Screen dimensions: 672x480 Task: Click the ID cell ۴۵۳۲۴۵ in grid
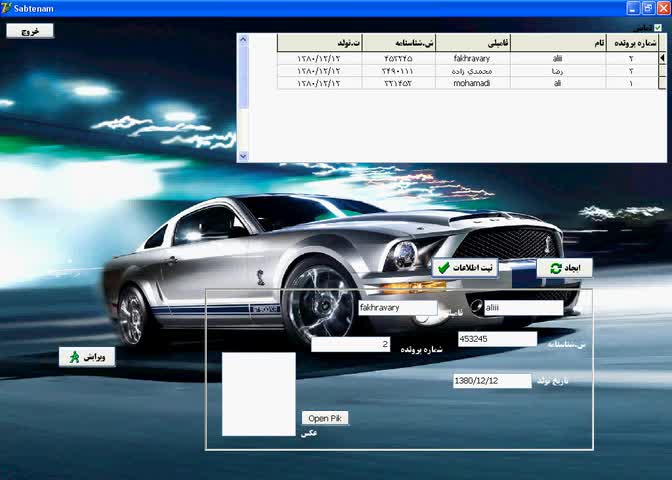tap(399, 58)
